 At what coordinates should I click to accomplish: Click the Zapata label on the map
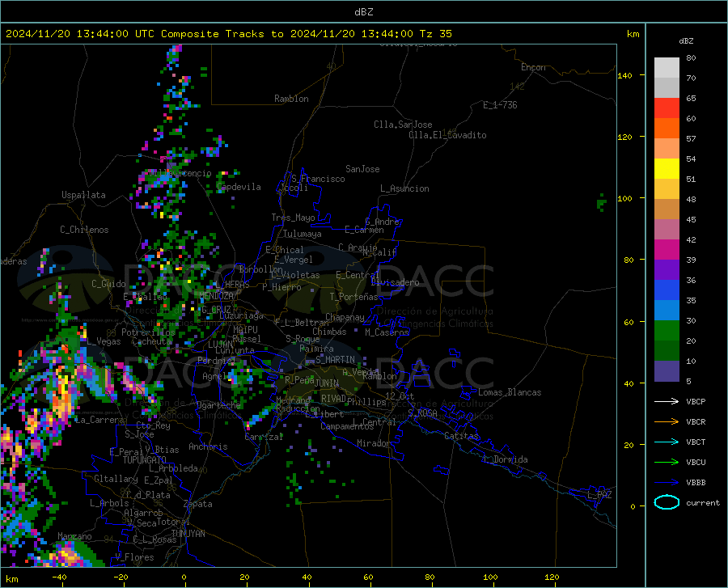(198, 504)
